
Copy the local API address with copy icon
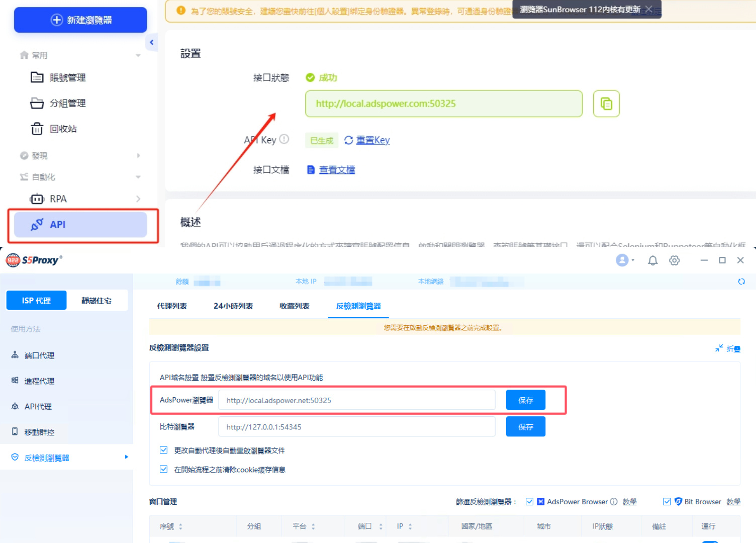tap(606, 104)
